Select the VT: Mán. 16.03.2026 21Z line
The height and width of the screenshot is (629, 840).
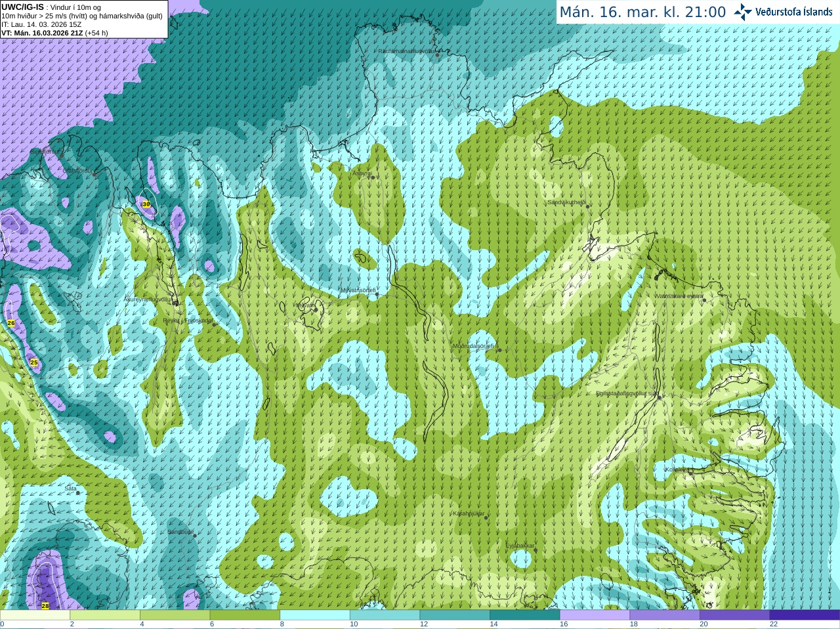tap(54, 33)
